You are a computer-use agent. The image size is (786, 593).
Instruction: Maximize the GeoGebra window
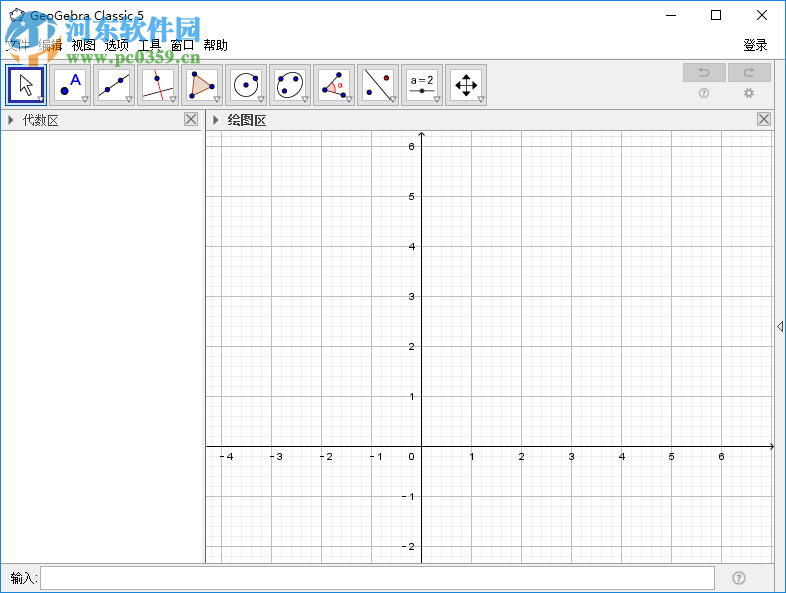(716, 15)
